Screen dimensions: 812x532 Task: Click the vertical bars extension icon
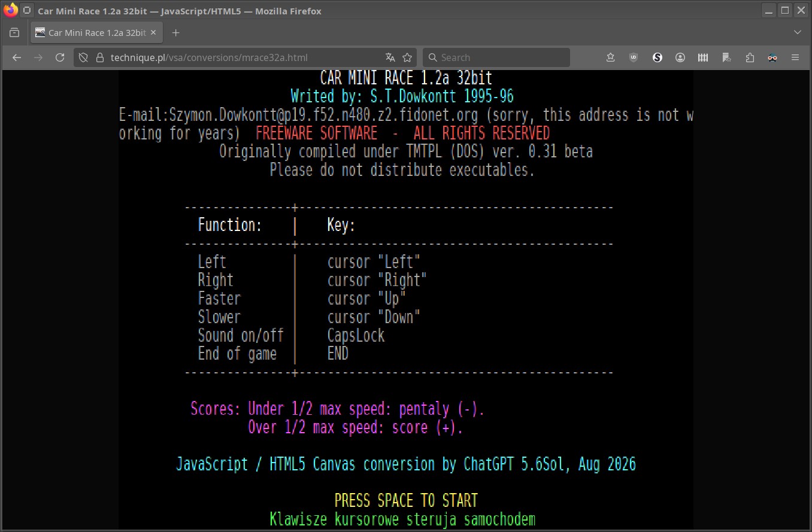[704, 57]
